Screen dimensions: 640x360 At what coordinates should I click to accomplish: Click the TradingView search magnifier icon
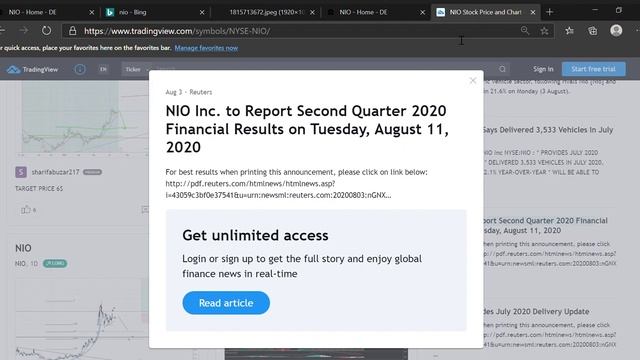click(x=502, y=69)
